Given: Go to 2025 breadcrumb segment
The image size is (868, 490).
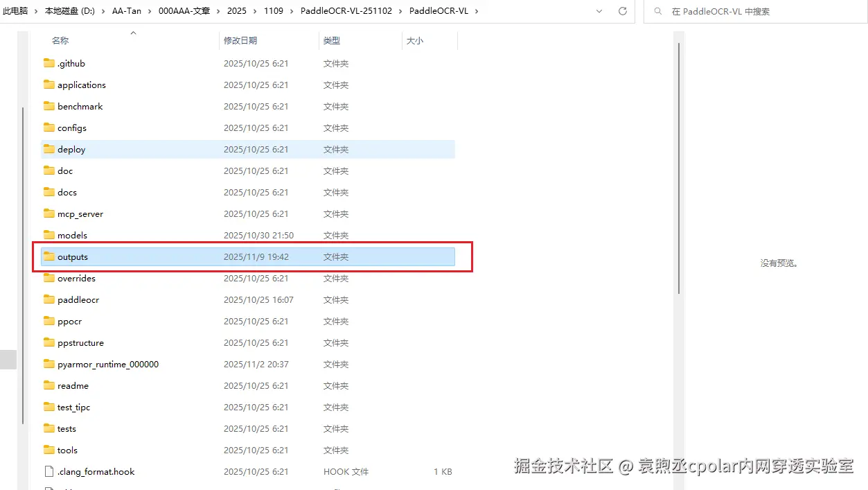Looking at the screenshot, I should pos(236,11).
